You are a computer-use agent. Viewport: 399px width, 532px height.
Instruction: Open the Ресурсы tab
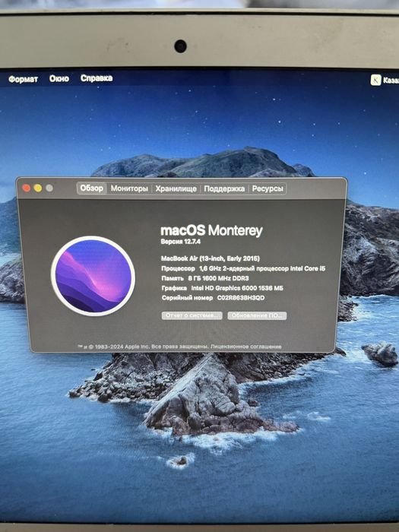[268, 189]
